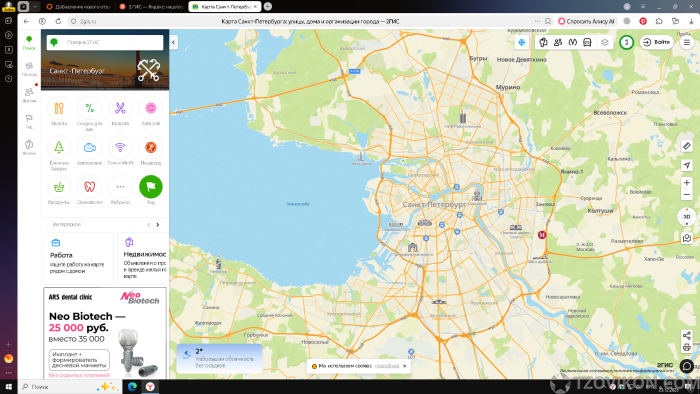Select the ruler measure tool

pyautogui.click(x=687, y=146)
